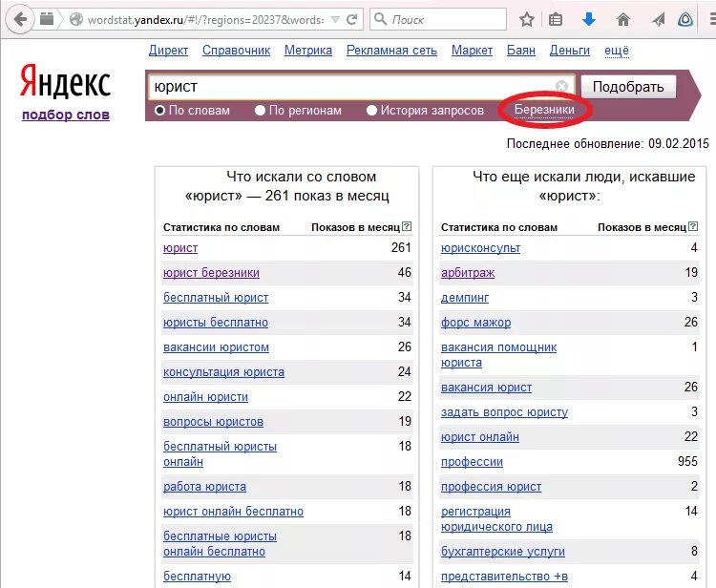Open the вакансия юрист query link

coord(486,388)
